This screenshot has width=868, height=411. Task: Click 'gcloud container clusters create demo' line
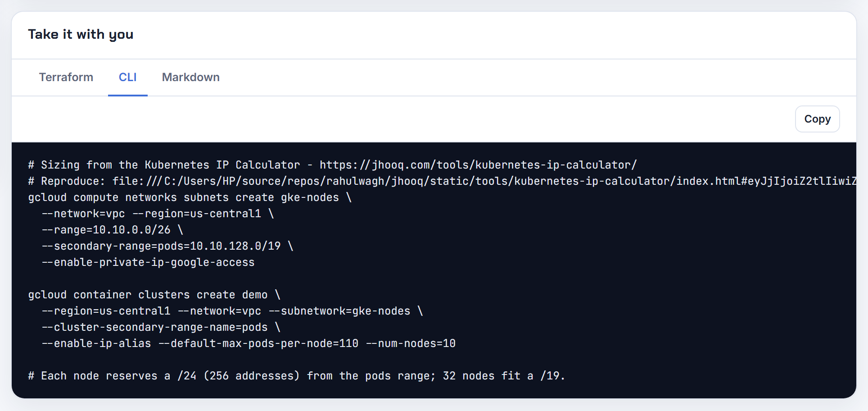pyautogui.click(x=154, y=295)
